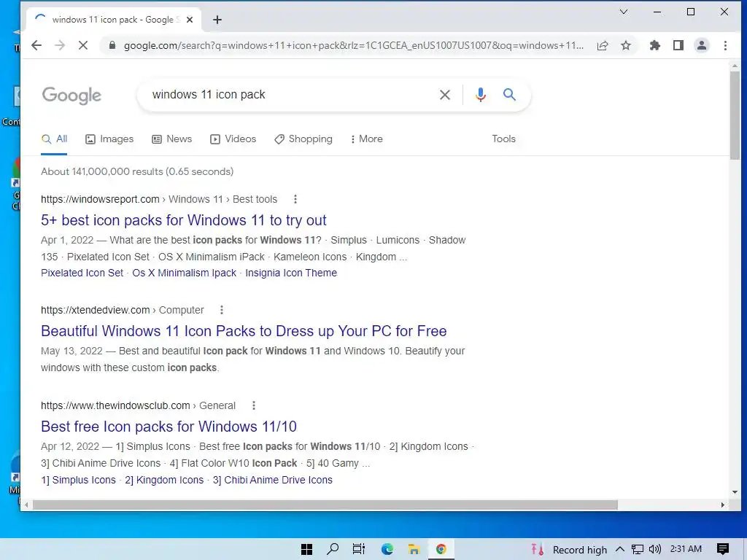
Task: Switch to Shopping results
Action: click(x=303, y=139)
